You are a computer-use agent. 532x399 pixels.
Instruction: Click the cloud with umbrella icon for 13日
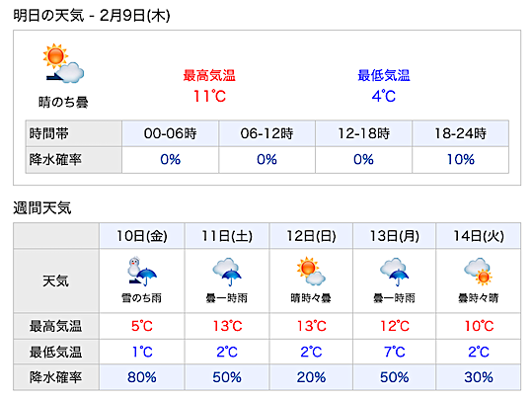point(394,272)
